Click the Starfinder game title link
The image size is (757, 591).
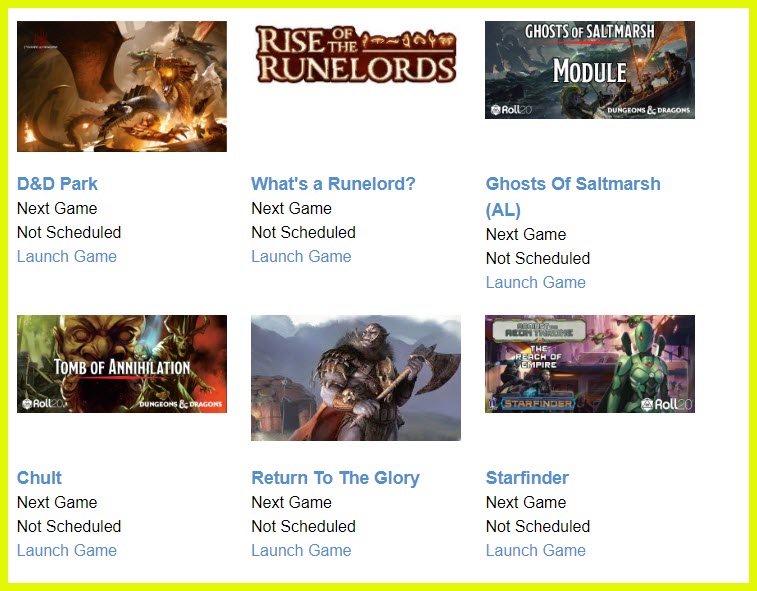click(527, 478)
